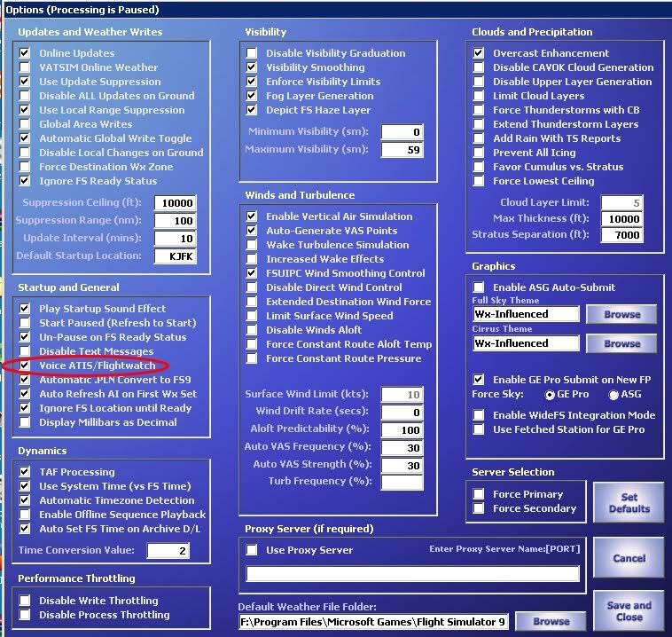Screen dimensions: 672x637
Task: Edit Suppression Ceiling field
Action: [176, 203]
